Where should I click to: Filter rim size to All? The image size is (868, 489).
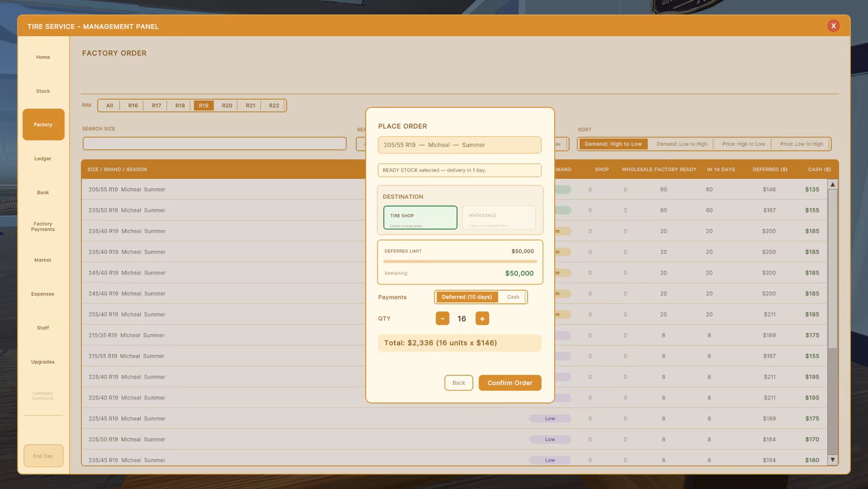(x=110, y=105)
